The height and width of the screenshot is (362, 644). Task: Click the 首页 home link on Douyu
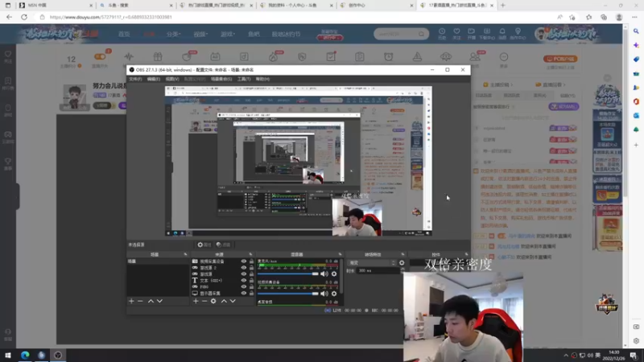(124, 35)
